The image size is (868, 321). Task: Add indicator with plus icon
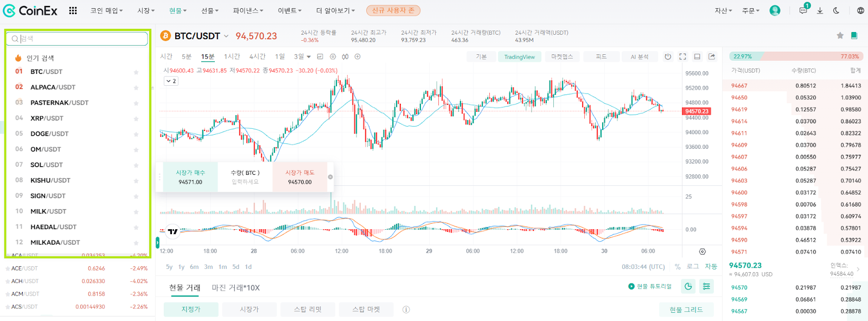(x=358, y=56)
